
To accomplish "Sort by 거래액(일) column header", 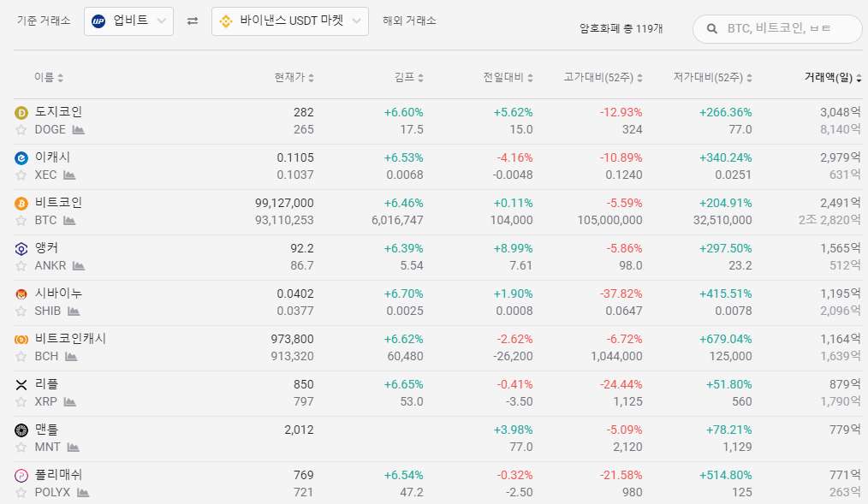I will (x=832, y=78).
